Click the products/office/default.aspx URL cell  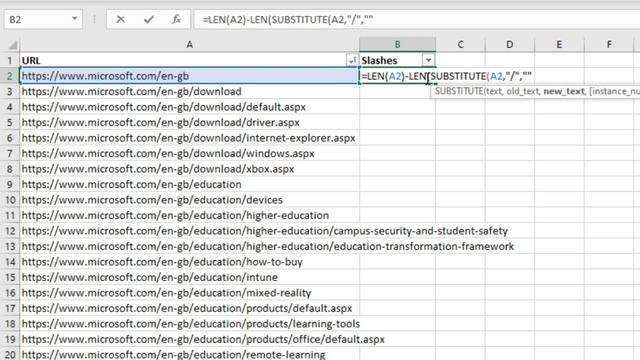[x=189, y=339]
